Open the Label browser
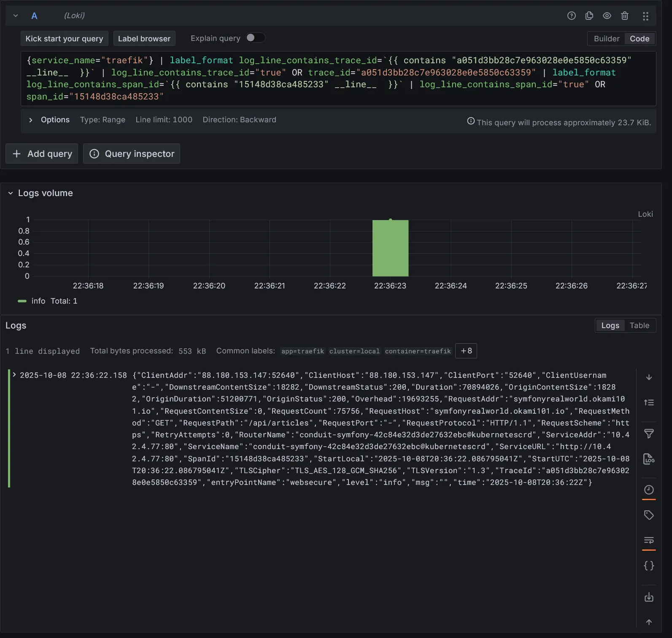Image resolution: width=672 pixels, height=638 pixels. 144,39
